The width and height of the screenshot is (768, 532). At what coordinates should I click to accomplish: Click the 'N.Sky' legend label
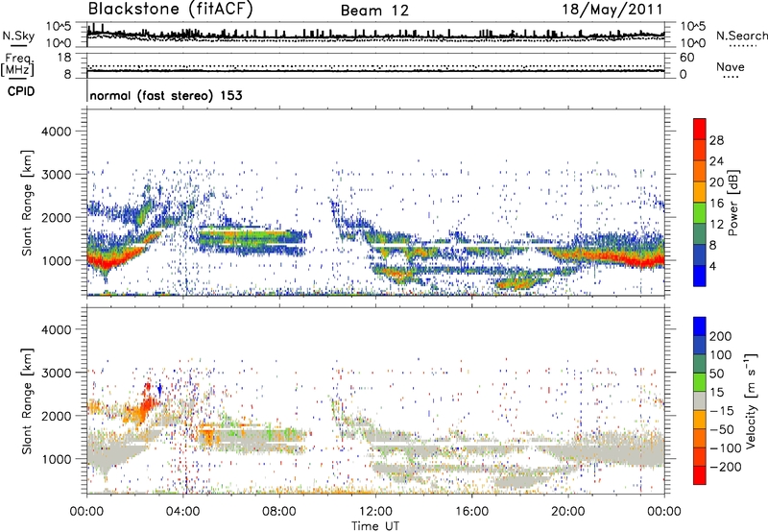coord(18,36)
